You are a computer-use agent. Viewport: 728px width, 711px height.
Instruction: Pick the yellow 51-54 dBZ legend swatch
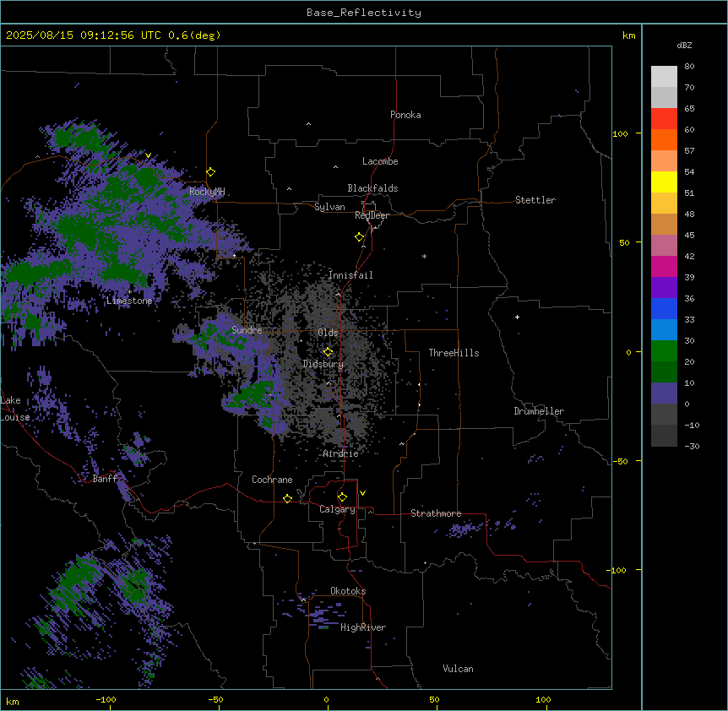pyautogui.click(x=664, y=182)
